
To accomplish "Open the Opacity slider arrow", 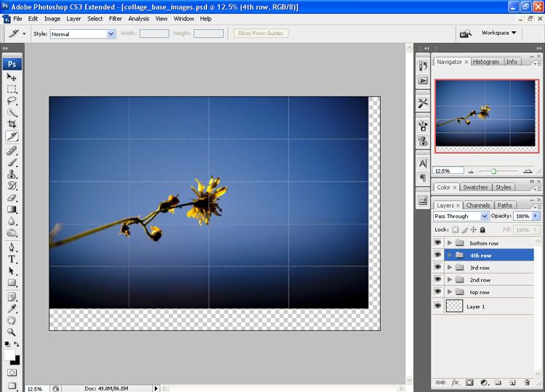I will click(536, 216).
